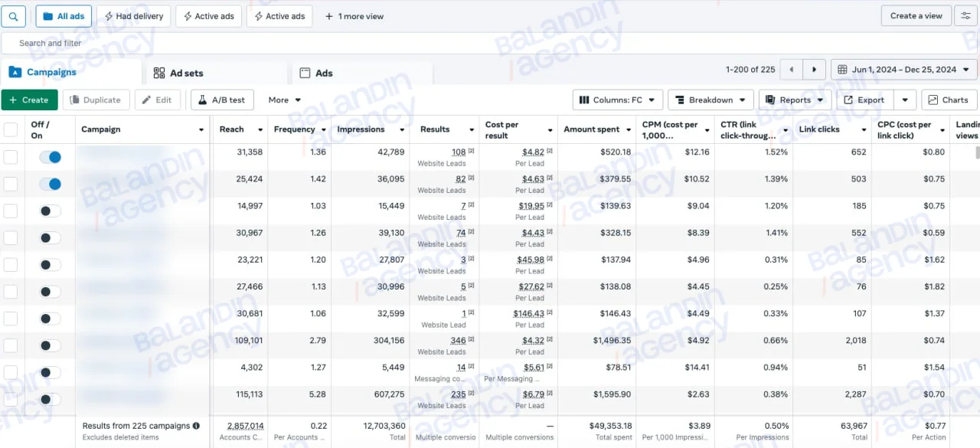The width and height of the screenshot is (980, 448).
Task: Open the view customization settings icon
Action: click(x=966, y=16)
